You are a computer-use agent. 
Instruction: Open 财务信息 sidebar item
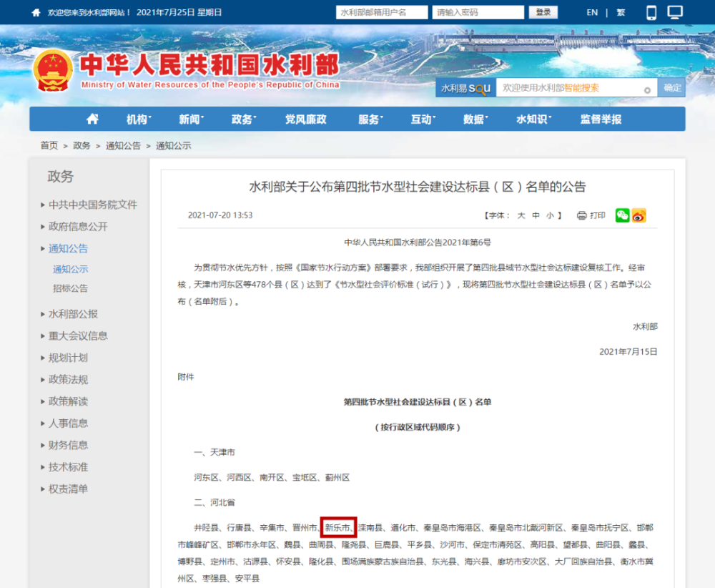[x=68, y=445]
